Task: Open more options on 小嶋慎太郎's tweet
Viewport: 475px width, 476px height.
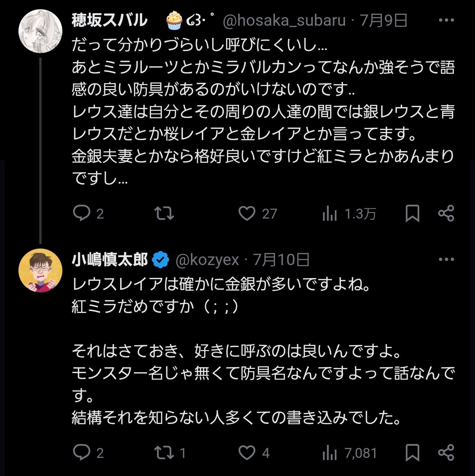Action: 446,259
